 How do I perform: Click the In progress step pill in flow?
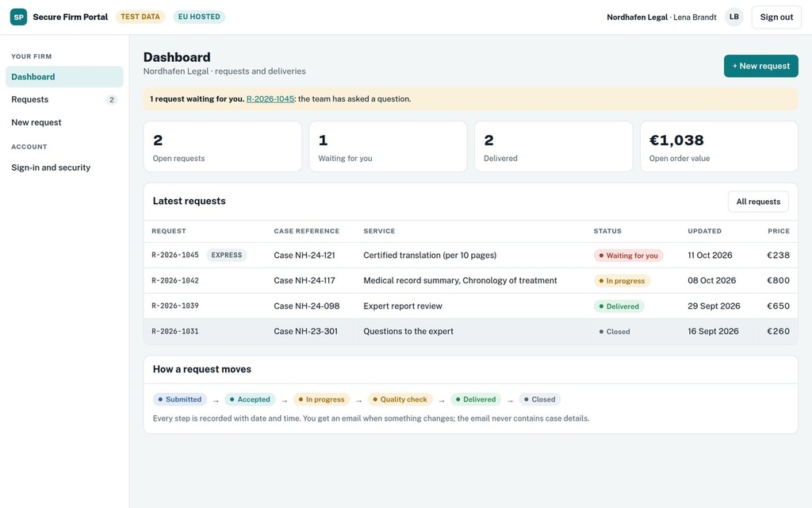click(321, 400)
